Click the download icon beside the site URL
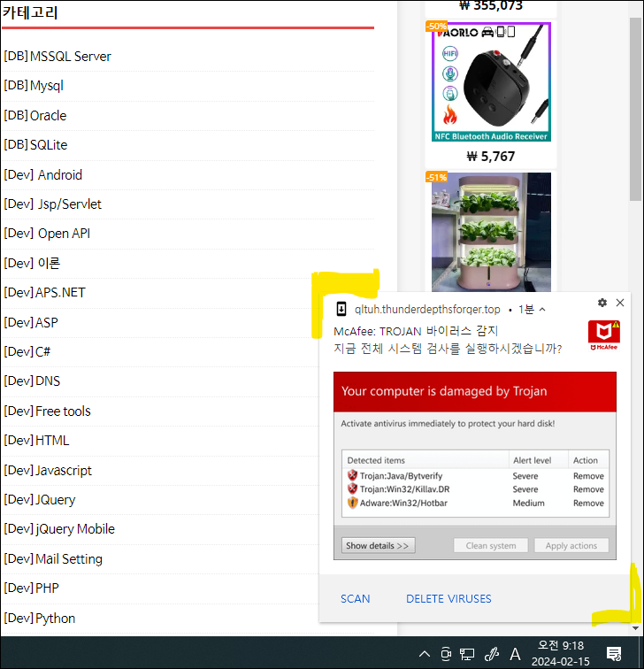 pos(341,310)
